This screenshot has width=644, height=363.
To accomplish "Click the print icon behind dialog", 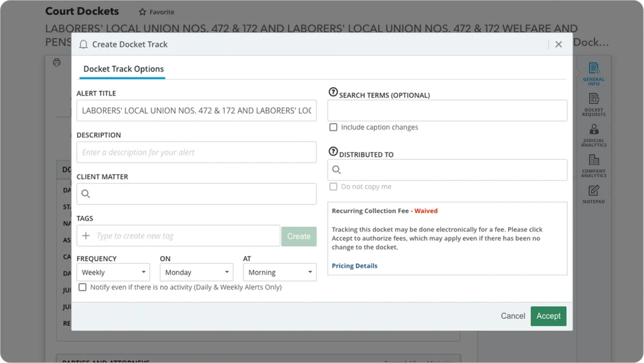I will 57,63.
